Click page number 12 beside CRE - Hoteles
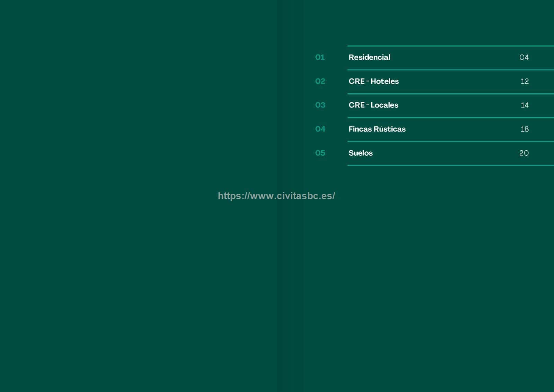This screenshot has width=554, height=392. (x=525, y=81)
